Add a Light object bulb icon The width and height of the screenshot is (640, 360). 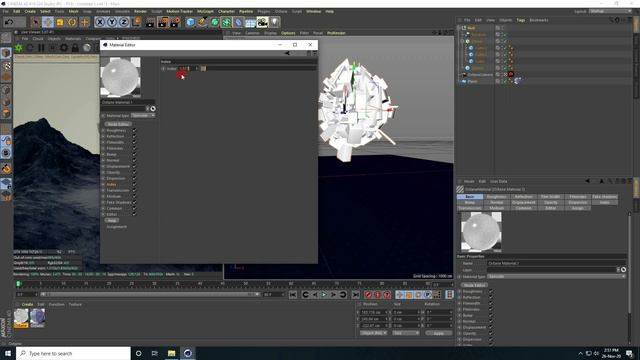tap(275, 22)
